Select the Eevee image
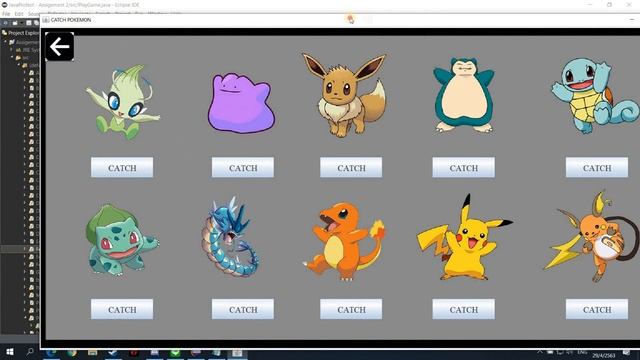Viewport: 640px width, 360px height. point(344,95)
